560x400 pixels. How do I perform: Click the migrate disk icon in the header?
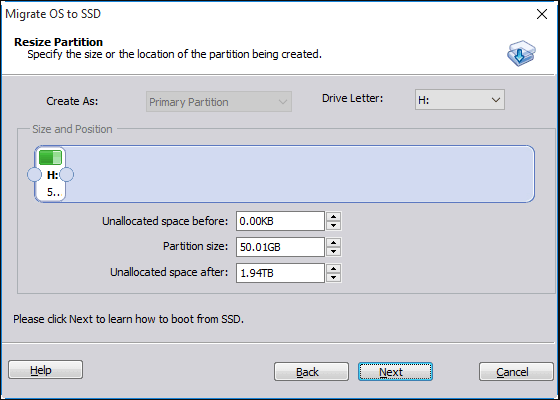coord(521,53)
